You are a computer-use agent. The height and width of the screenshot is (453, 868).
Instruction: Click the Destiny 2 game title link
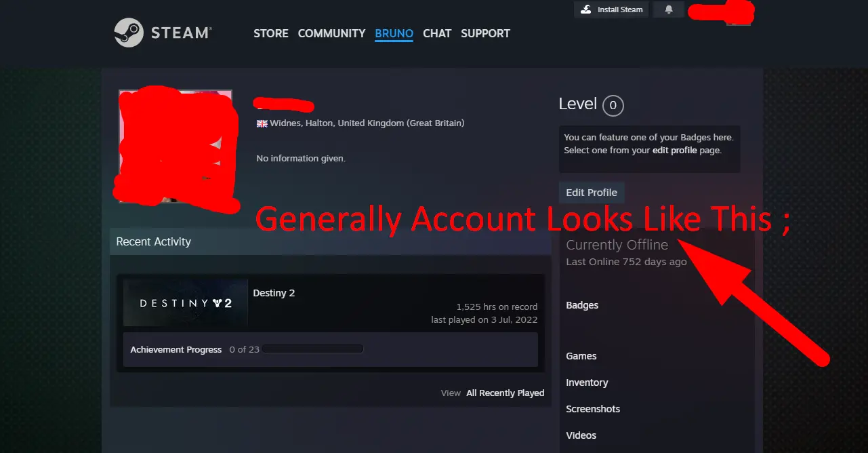(x=274, y=293)
